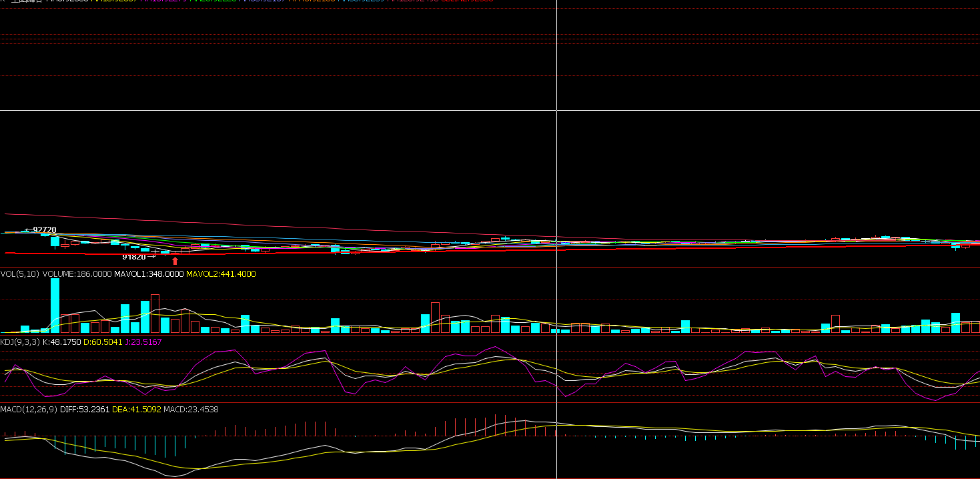The image size is (980, 479).
Task: Click the separator between price chart and volume panel
Action: 400,267
